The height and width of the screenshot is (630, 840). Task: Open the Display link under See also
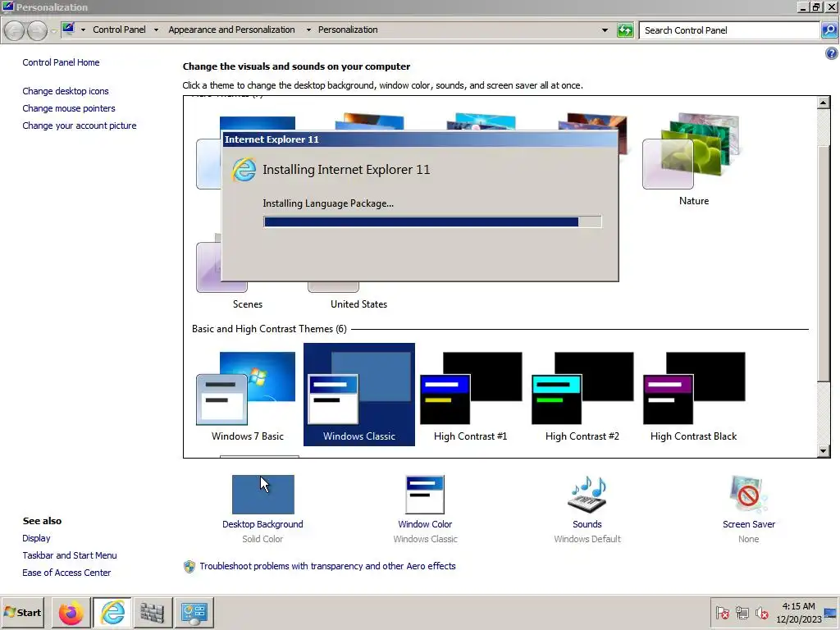[x=36, y=538]
